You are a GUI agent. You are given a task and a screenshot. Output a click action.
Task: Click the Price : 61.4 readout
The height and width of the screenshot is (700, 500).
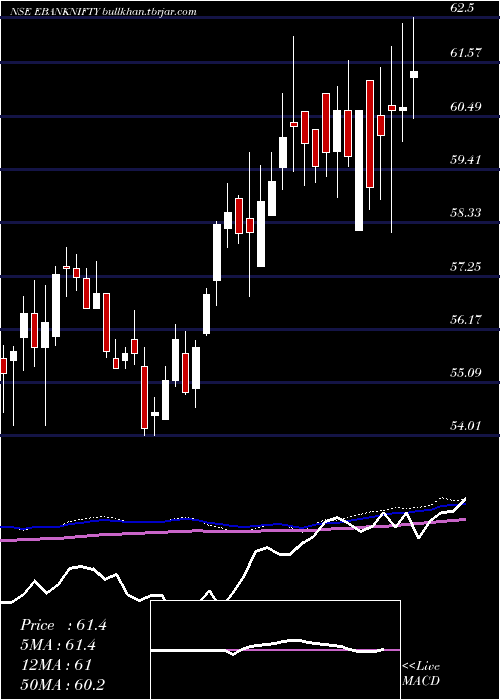pos(63,625)
